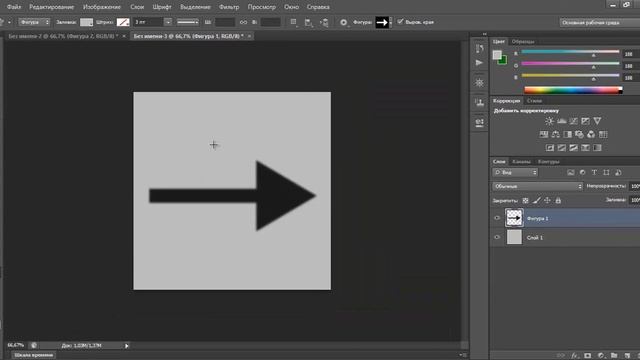
Task: Open the Редактирование menu
Action: coord(52,7)
